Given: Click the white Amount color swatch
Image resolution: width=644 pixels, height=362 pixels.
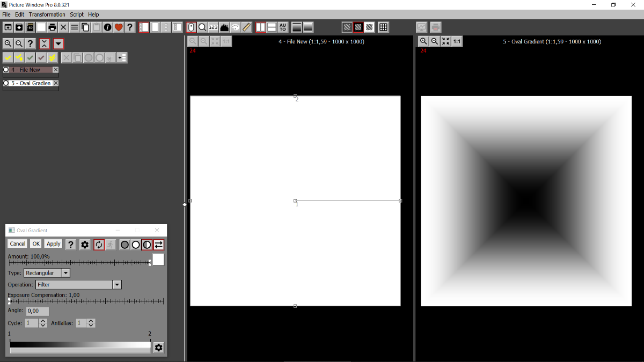Looking at the screenshot, I should [x=158, y=260].
